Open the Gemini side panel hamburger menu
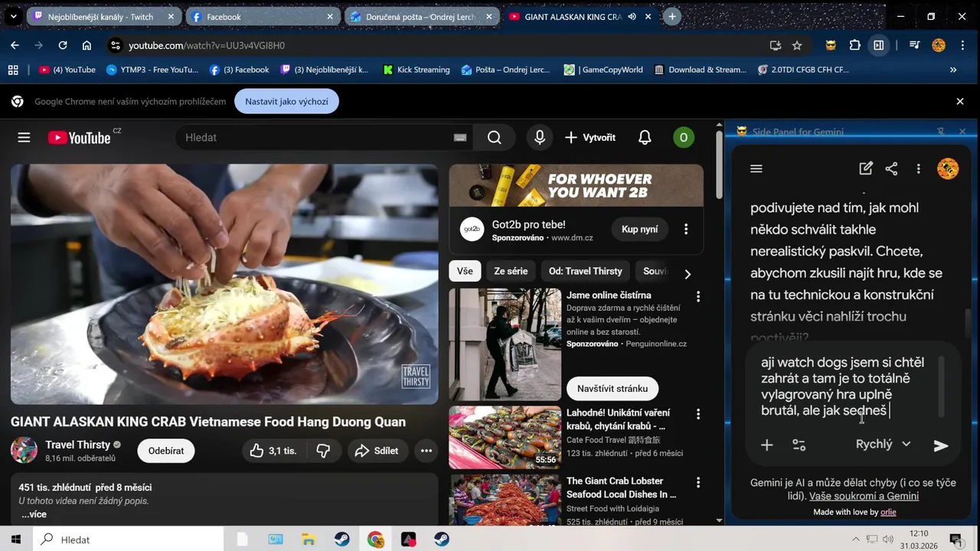 (756, 169)
